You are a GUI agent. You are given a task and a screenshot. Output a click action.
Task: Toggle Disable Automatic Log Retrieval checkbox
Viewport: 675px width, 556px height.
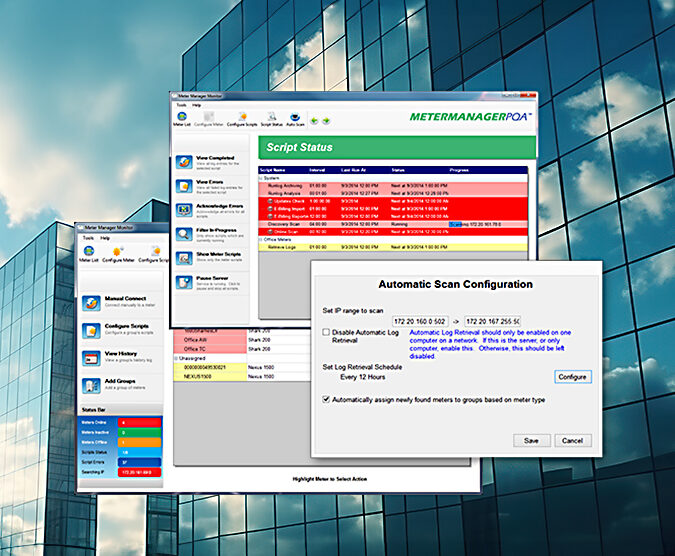(326, 332)
